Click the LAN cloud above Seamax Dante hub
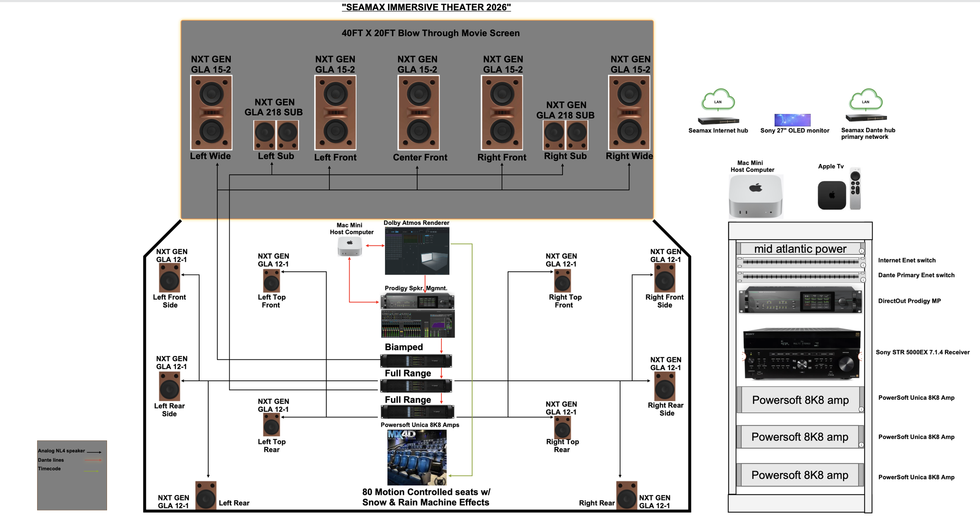The image size is (980, 522). pyautogui.click(x=866, y=100)
